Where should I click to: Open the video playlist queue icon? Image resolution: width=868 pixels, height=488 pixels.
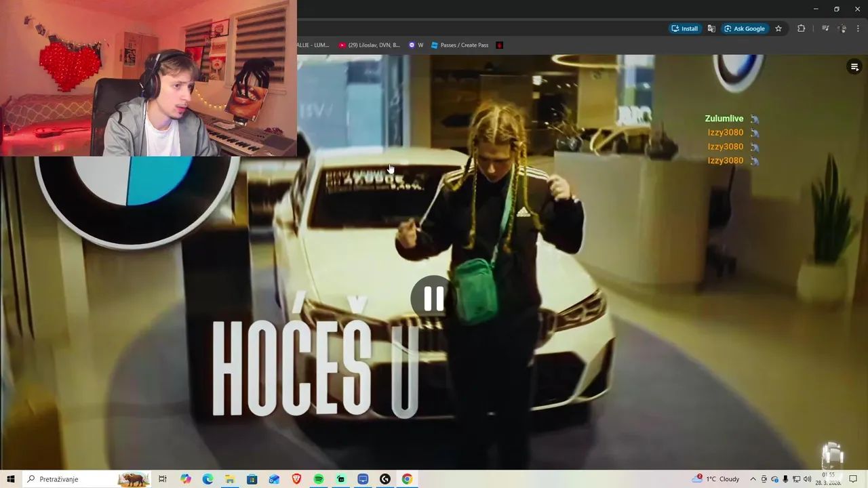(854, 66)
